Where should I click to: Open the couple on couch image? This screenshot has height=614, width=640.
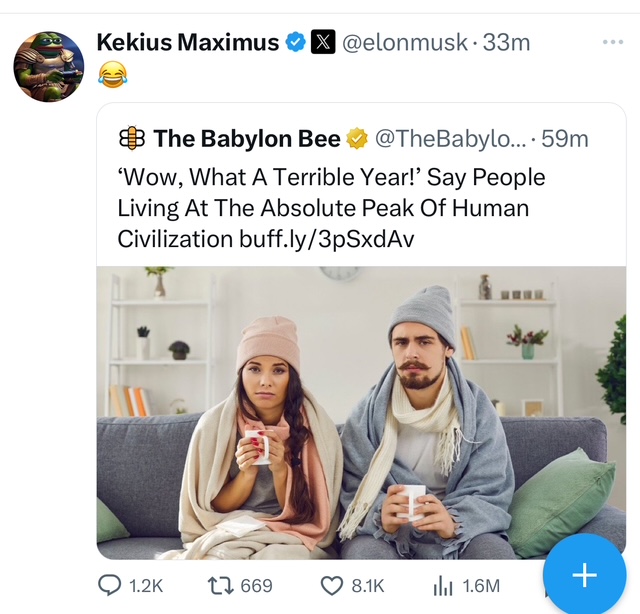pyautogui.click(x=361, y=412)
